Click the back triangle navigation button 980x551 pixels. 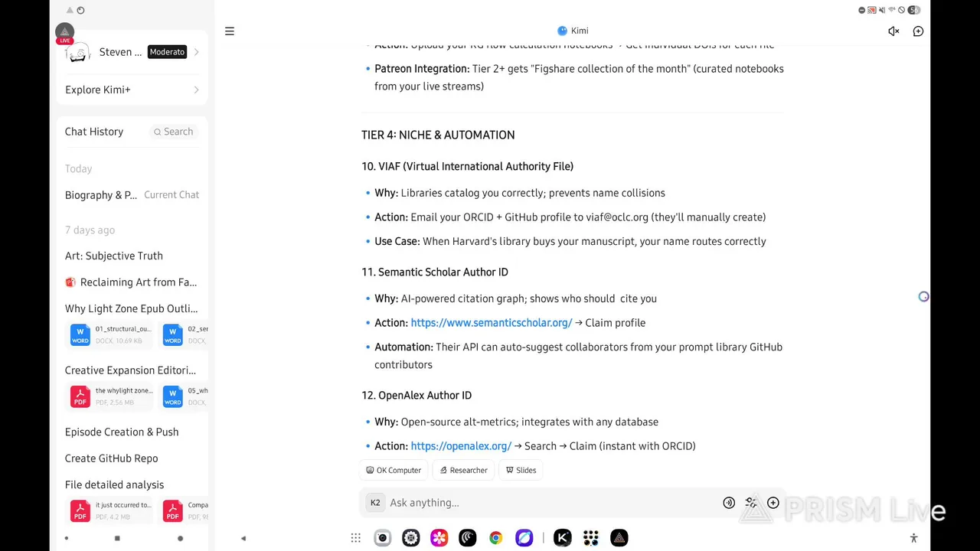pos(243,538)
